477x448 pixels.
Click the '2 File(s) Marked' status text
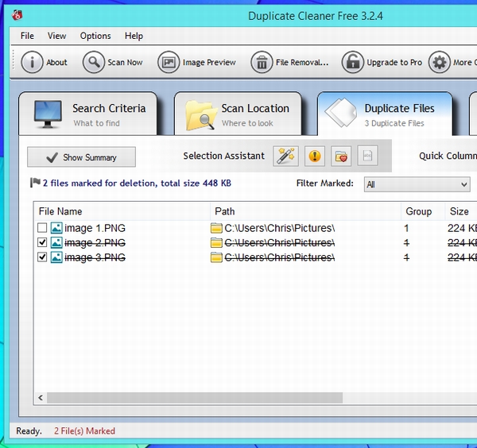coord(84,431)
